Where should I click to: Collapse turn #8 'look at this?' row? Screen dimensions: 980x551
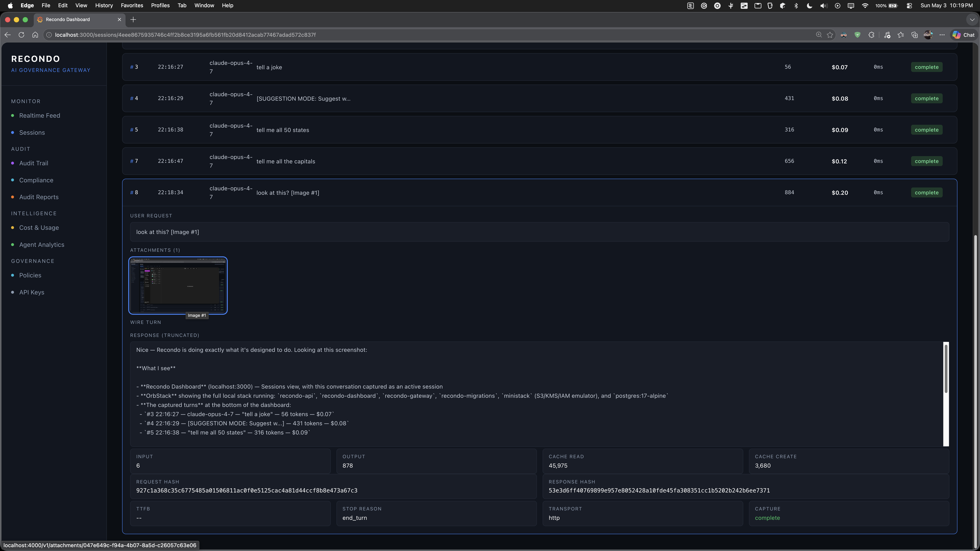point(539,192)
